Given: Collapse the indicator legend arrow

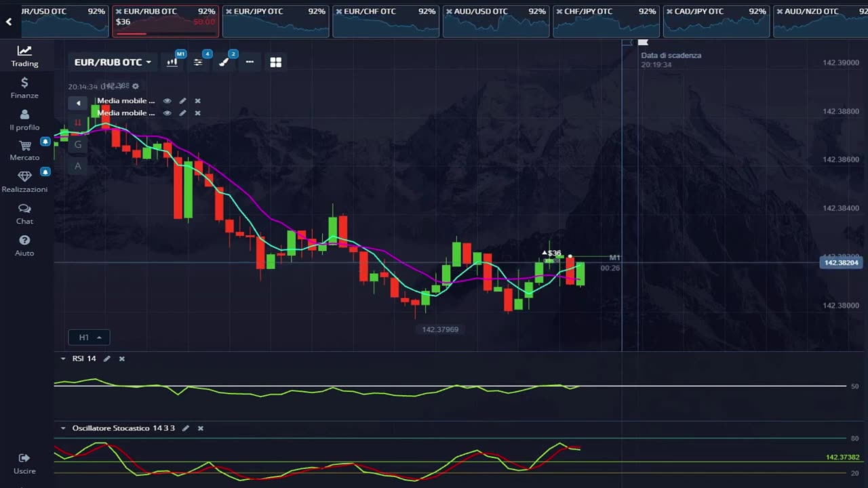Looking at the screenshot, I should tap(78, 103).
